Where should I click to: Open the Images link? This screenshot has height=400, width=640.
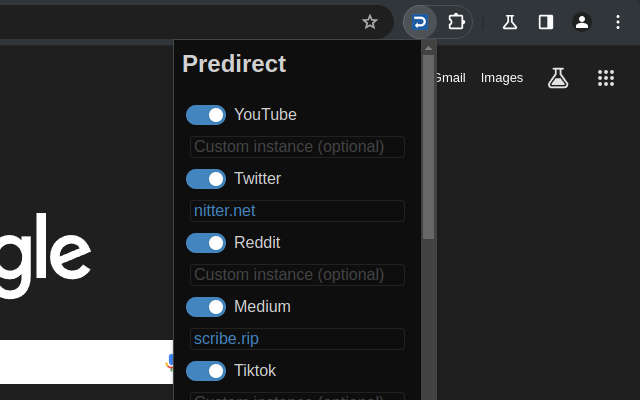(x=502, y=78)
